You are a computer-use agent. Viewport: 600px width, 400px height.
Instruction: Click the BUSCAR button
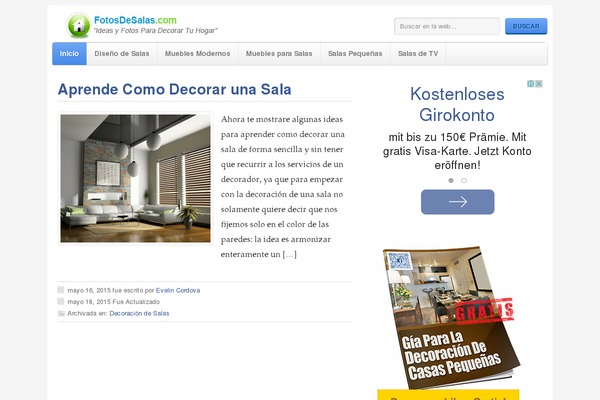(526, 26)
